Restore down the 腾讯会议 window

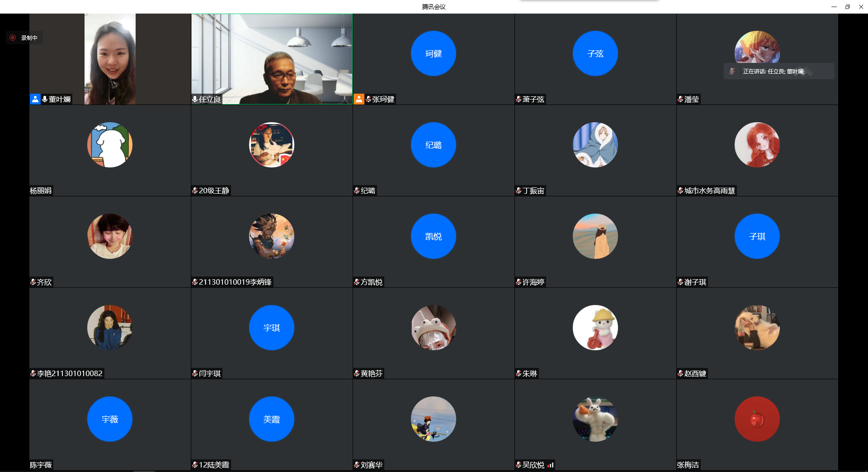pyautogui.click(x=848, y=7)
